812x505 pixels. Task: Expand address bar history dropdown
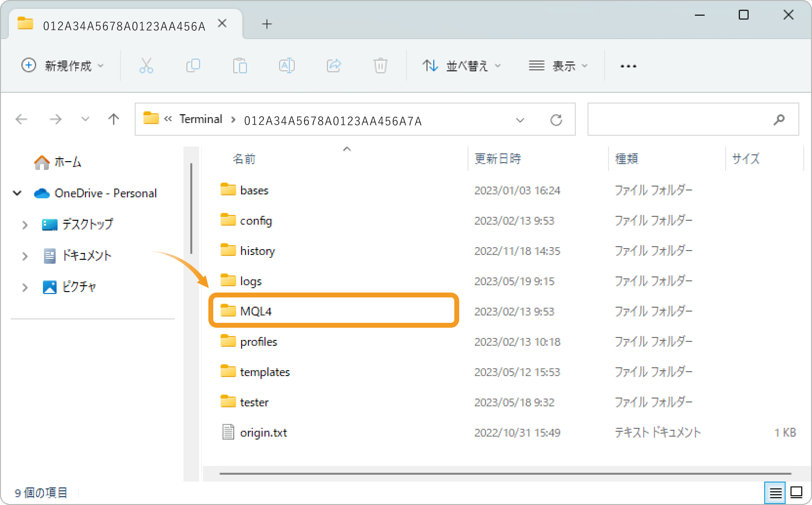tap(520, 120)
